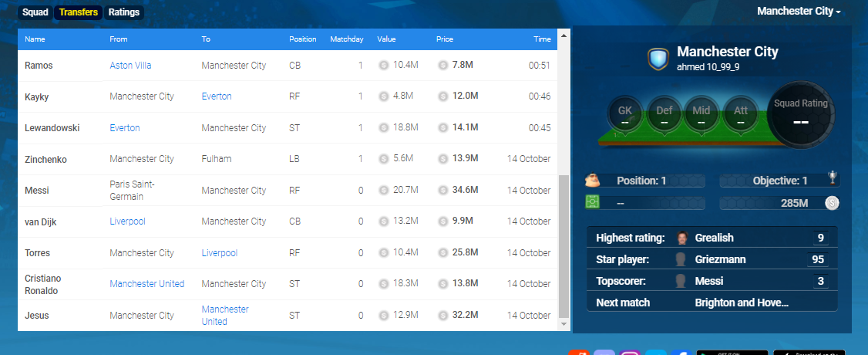868x355 pixels.
Task: Click Grealish's player avatar
Action: pyautogui.click(x=682, y=238)
